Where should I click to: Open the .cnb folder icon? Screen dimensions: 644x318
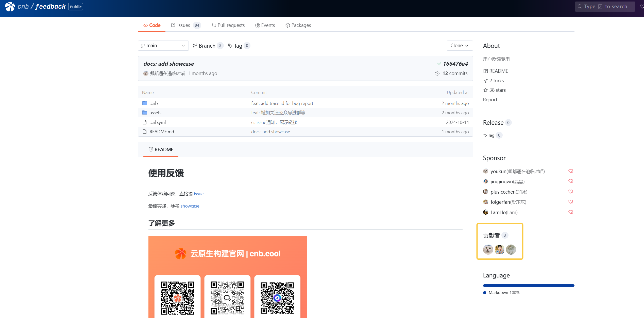pyautogui.click(x=145, y=103)
